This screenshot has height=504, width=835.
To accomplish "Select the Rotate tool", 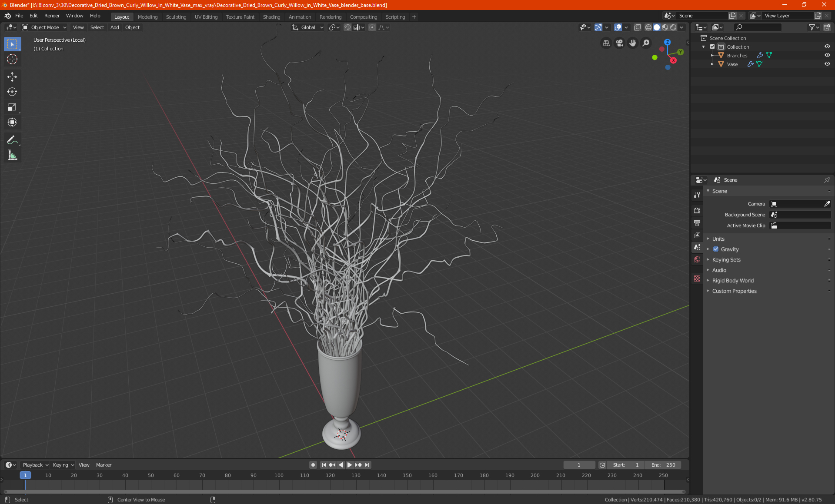I will (x=12, y=92).
